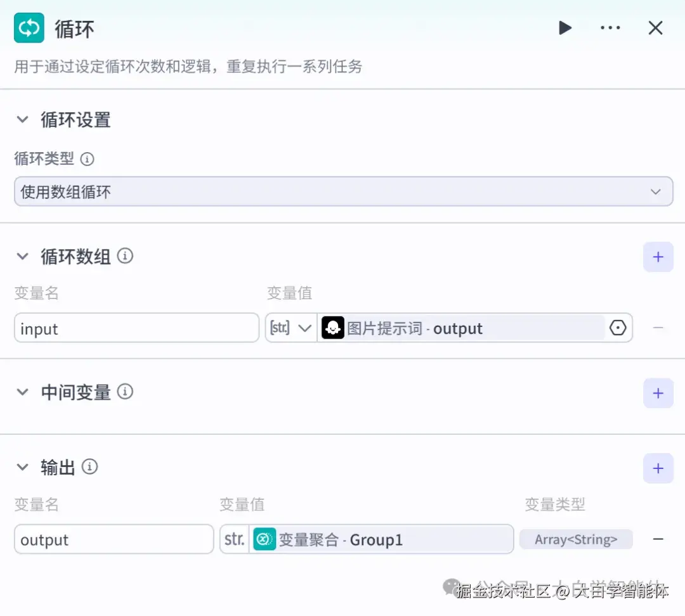
Task: Remove the input array variable with minus button
Action: tap(658, 328)
